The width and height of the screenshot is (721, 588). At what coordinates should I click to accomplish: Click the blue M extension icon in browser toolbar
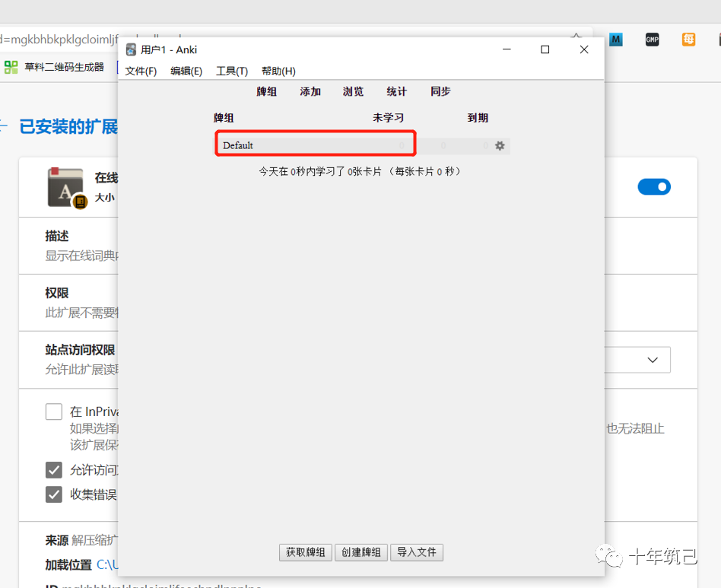click(x=616, y=40)
